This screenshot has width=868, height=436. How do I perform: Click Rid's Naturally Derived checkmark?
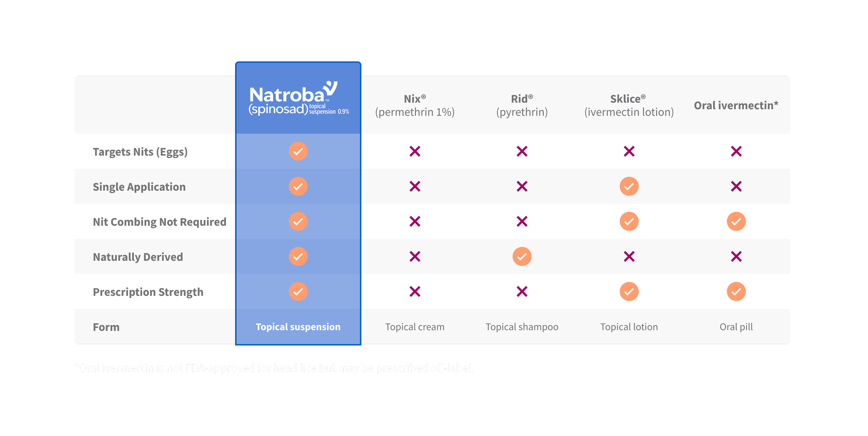click(x=522, y=257)
